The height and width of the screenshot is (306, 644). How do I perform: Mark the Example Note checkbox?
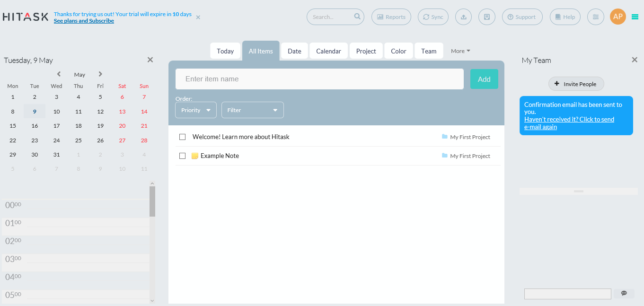182,156
